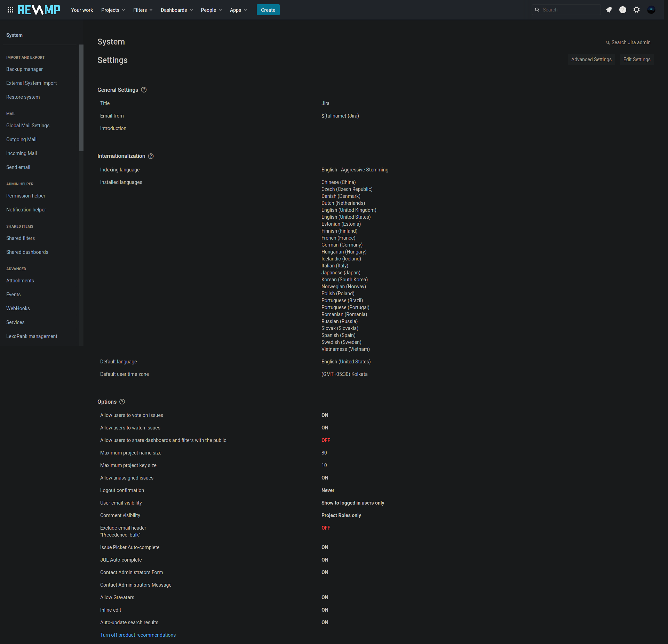The height and width of the screenshot is (644, 668).
Task: Focus the top Search field
Action: (566, 10)
